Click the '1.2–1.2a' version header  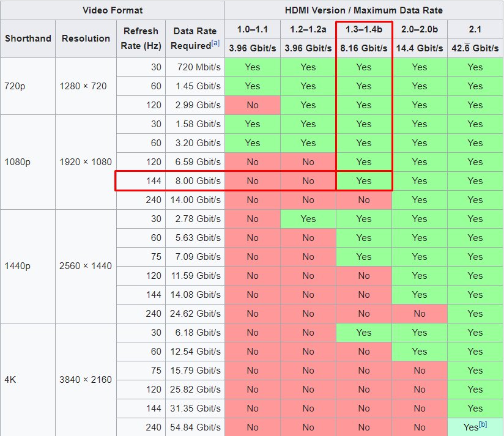[x=308, y=29]
